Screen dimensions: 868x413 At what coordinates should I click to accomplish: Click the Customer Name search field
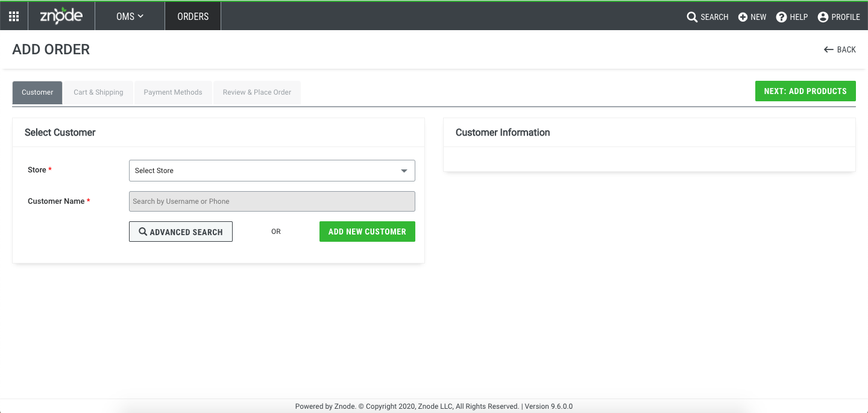pos(272,201)
